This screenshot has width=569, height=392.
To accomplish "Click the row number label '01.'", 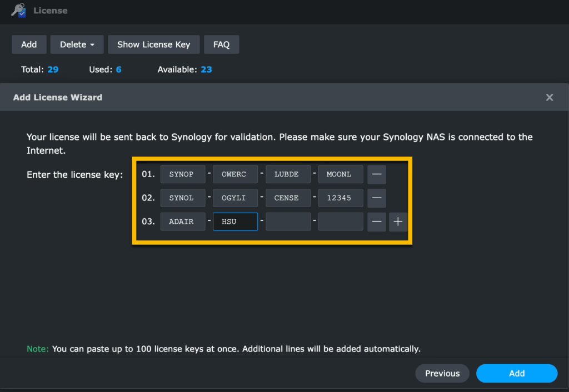I will 148,174.
